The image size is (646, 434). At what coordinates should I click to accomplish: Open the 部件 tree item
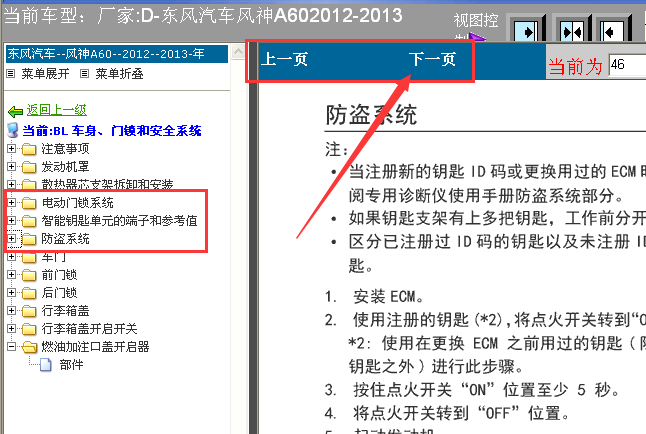tap(71, 365)
